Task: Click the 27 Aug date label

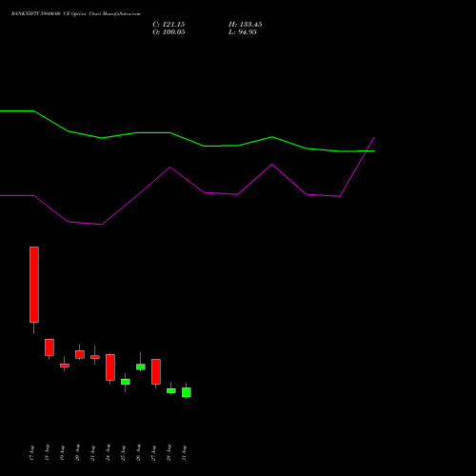Action: [153, 453]
